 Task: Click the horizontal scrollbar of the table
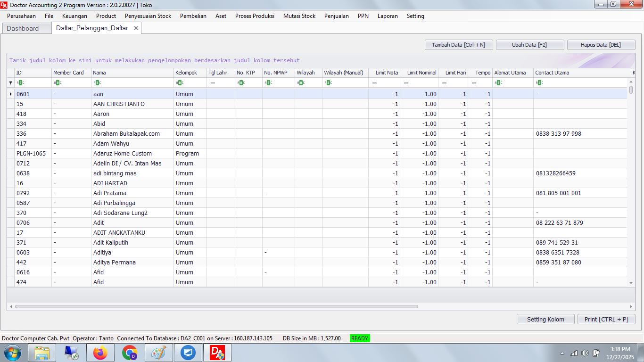click(216, 306)
